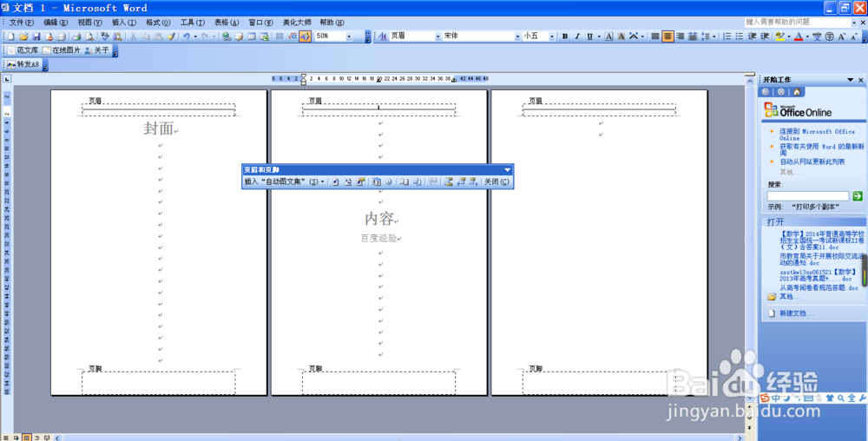Insert hyperlink from the toolbar
Screen dimensions: 868x441
coord(226,36)
